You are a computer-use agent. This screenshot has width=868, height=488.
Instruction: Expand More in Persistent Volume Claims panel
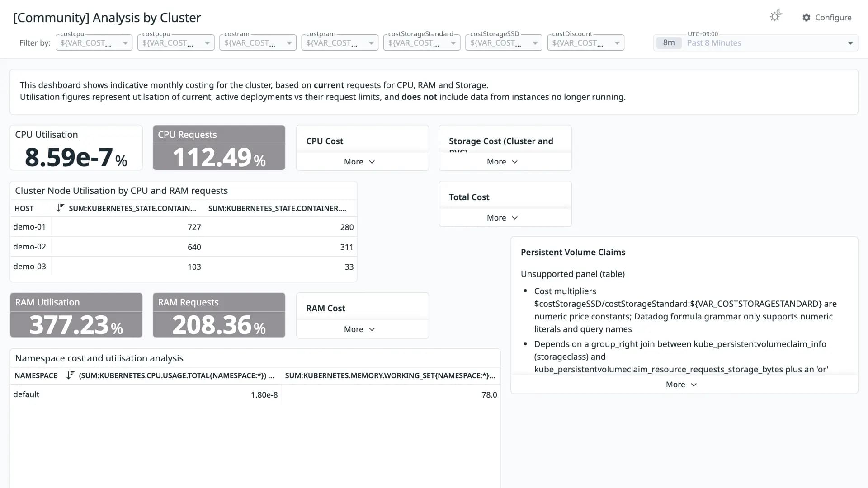pos(682,385)
